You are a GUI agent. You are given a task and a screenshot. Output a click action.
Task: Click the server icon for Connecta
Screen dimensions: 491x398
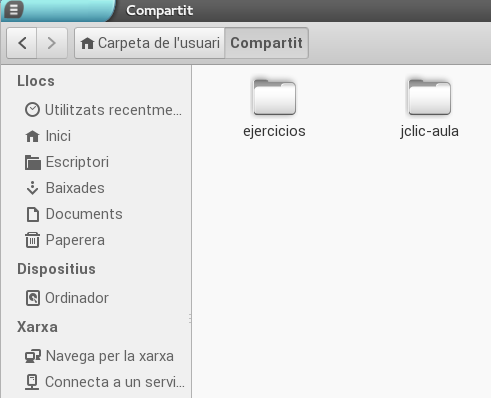[x=32, y=382]
